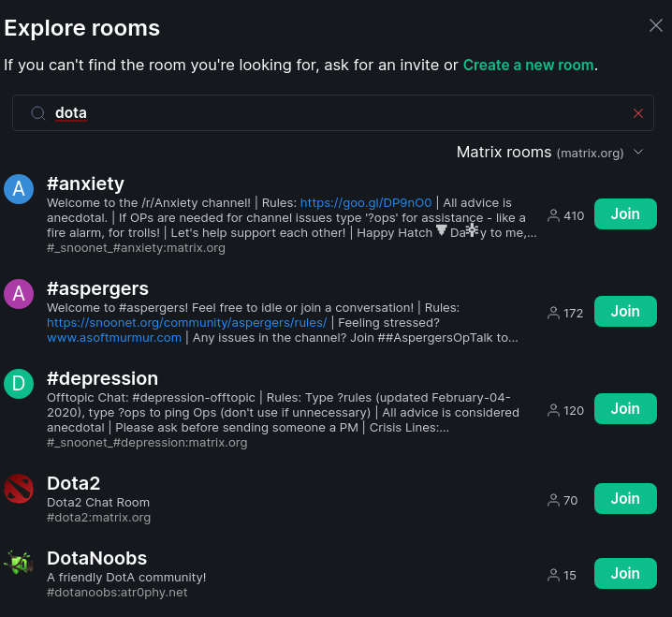
Task: Click the search magnifier icon
Action: pyautogui.click(x=38, y=113)
